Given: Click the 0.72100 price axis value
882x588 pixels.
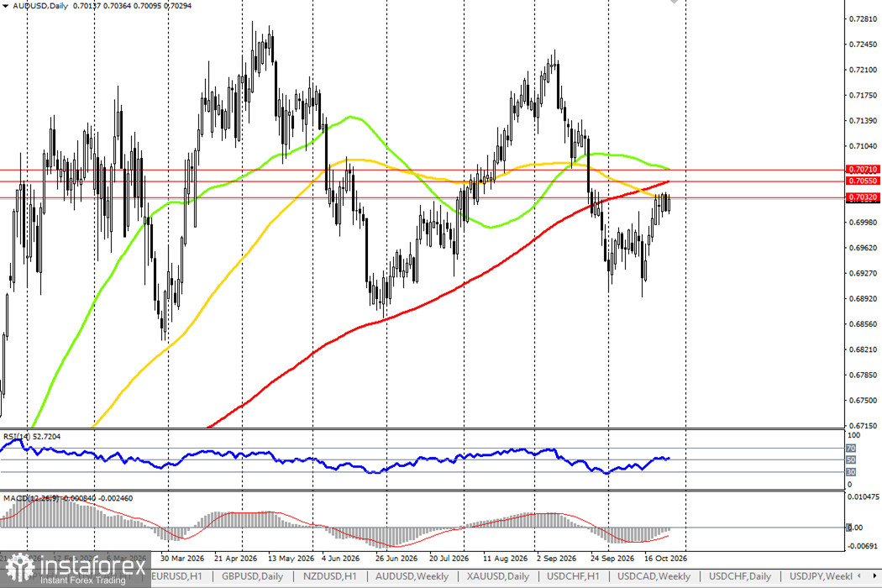Looking at the screenshot, I should tap(863, 70).
